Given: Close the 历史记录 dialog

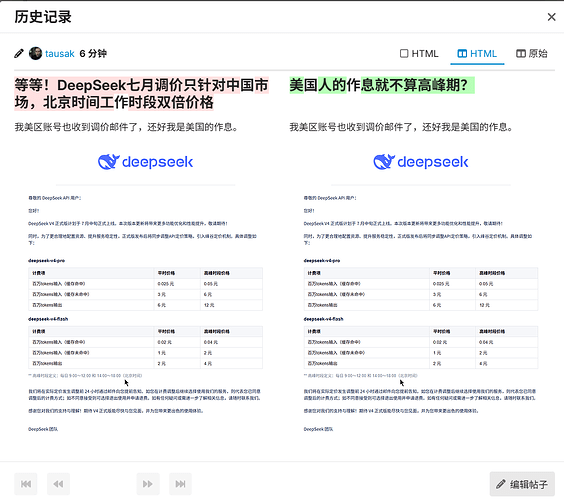Looking at the screenshot, I should coord(551,17).
